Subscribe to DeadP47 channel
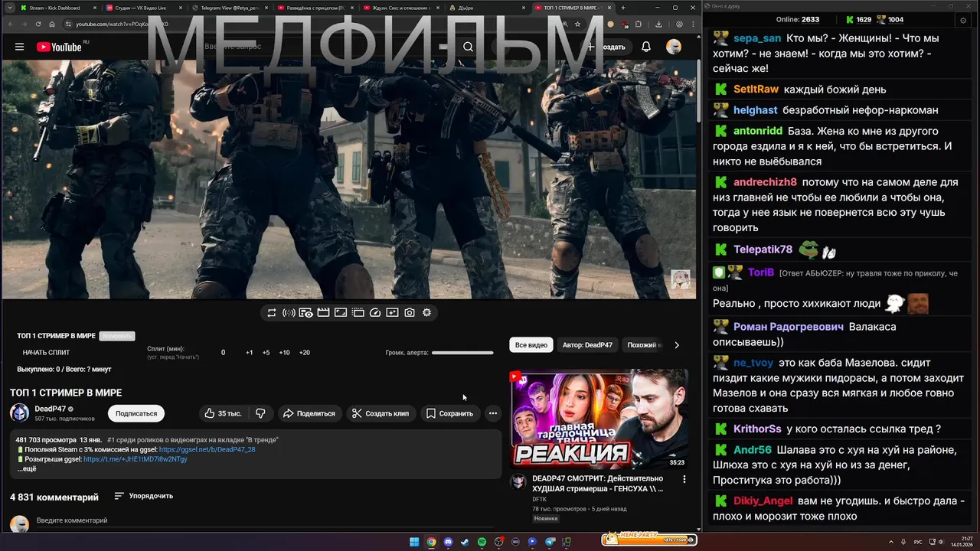This screenshot has width=980, height=551. pos(136,413)
